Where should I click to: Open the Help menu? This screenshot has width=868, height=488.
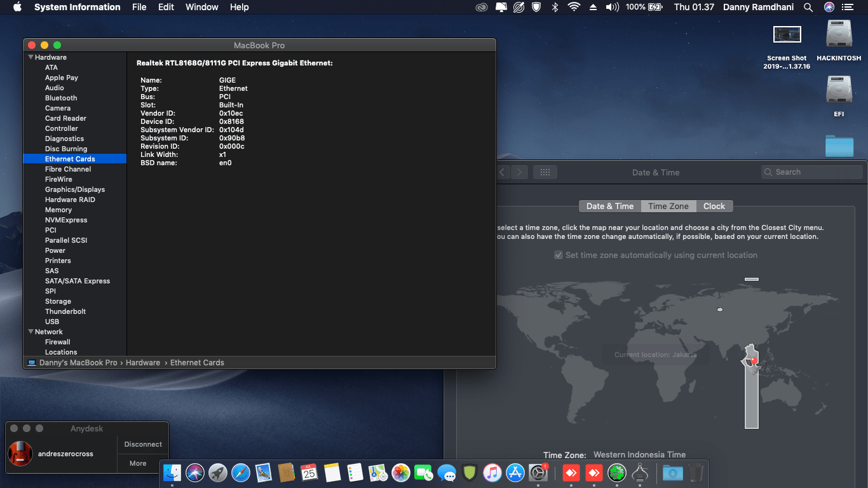(x=239, y=7)
